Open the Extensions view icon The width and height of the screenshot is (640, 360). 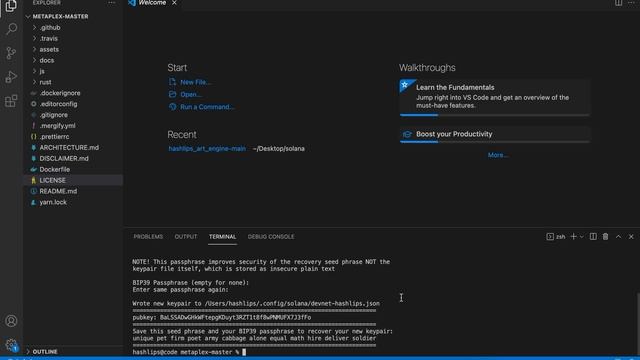coord(11,100)
